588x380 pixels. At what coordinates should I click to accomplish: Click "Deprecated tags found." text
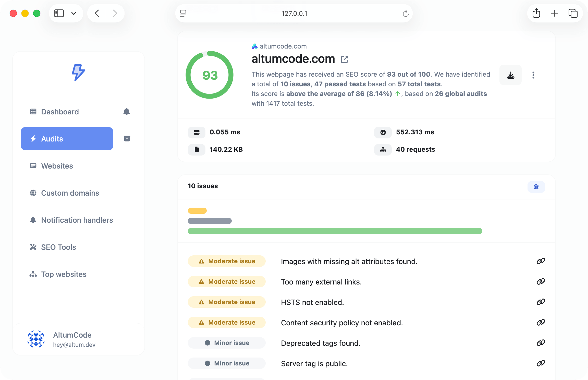click(x=321, y=343)
